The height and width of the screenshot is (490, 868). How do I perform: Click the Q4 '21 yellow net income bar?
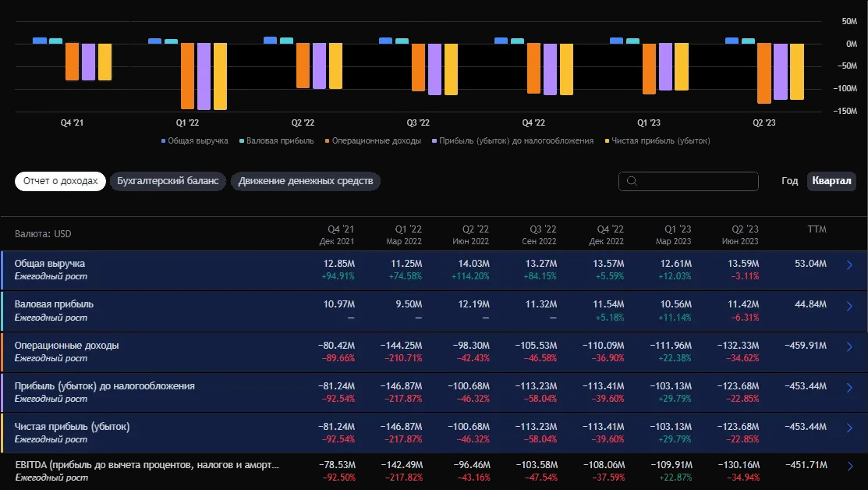(105, 62)
